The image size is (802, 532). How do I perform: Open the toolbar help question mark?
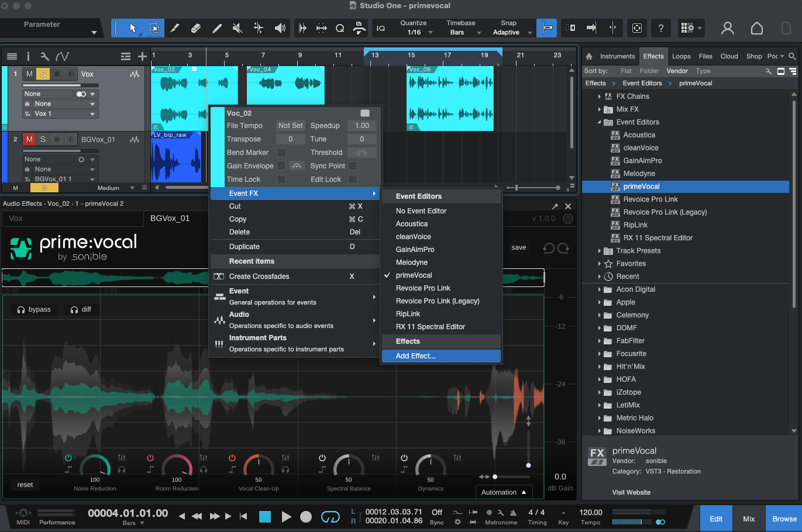point(660,28)
